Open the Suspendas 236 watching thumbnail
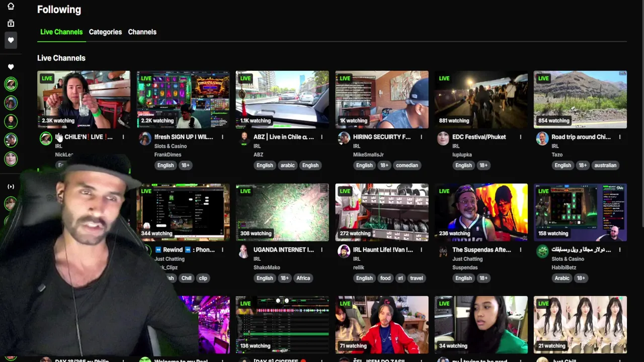Viewport: 644px width, 362px height. click(481, 212)
